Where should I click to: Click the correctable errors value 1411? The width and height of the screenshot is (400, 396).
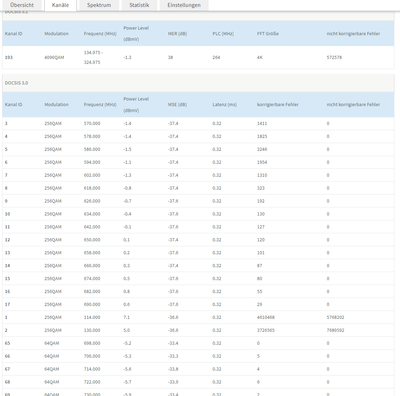point(262,123)
